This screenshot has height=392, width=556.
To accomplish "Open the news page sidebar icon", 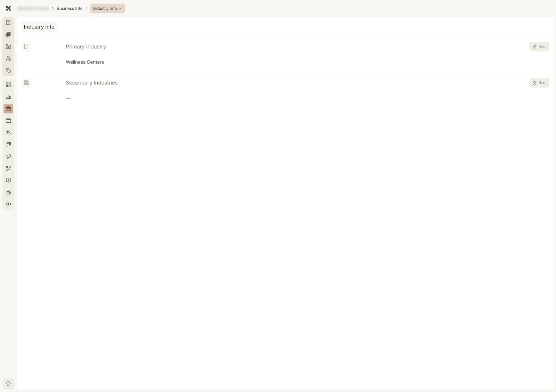I will point(8,192).
